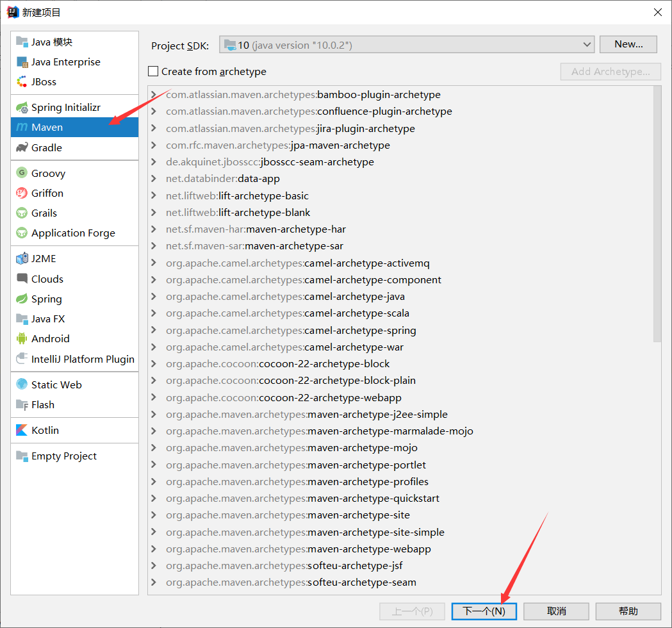Expand maven-archetype-quickstart entry
The width and height of the screenshot is (672, 628).
pos(154,498)
